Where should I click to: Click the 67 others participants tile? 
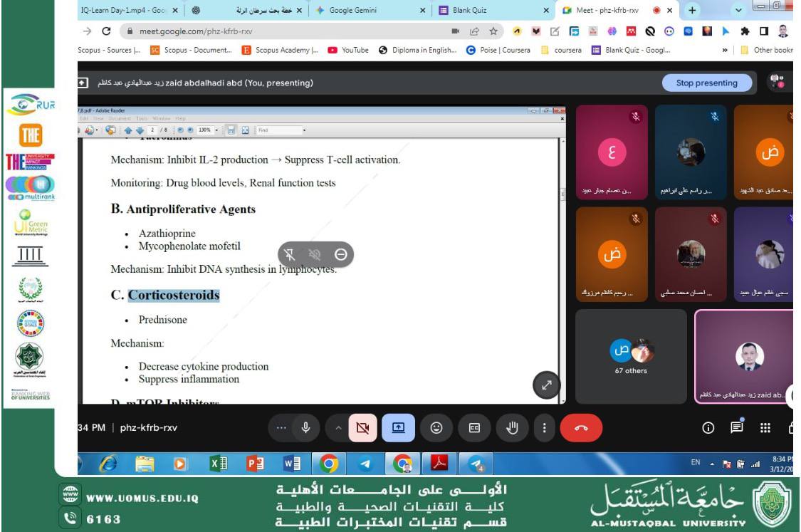point(631,356)
